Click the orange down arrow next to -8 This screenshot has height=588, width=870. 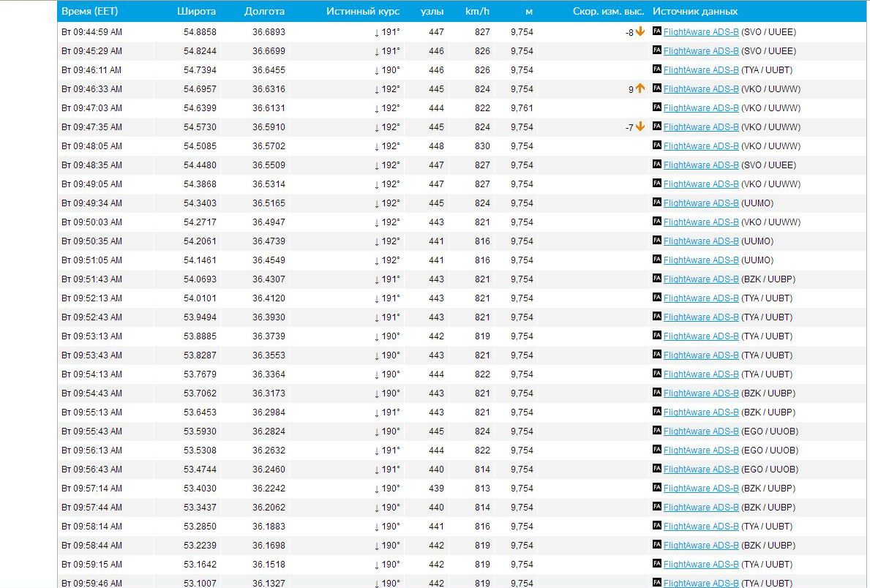pyautogui.click(x=640, y=31)
